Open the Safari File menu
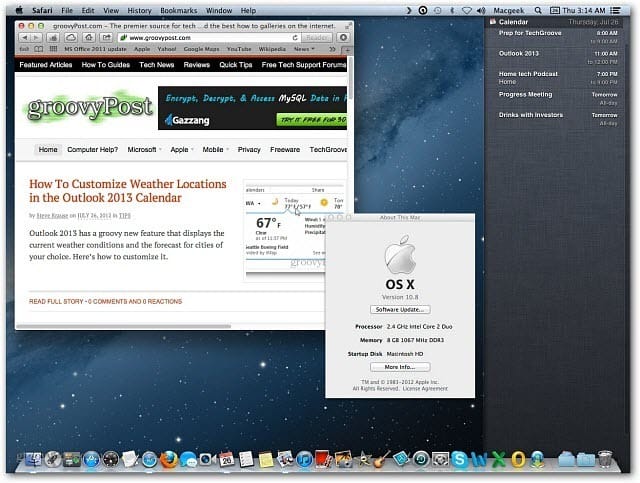640x483 pixels. 67,11
